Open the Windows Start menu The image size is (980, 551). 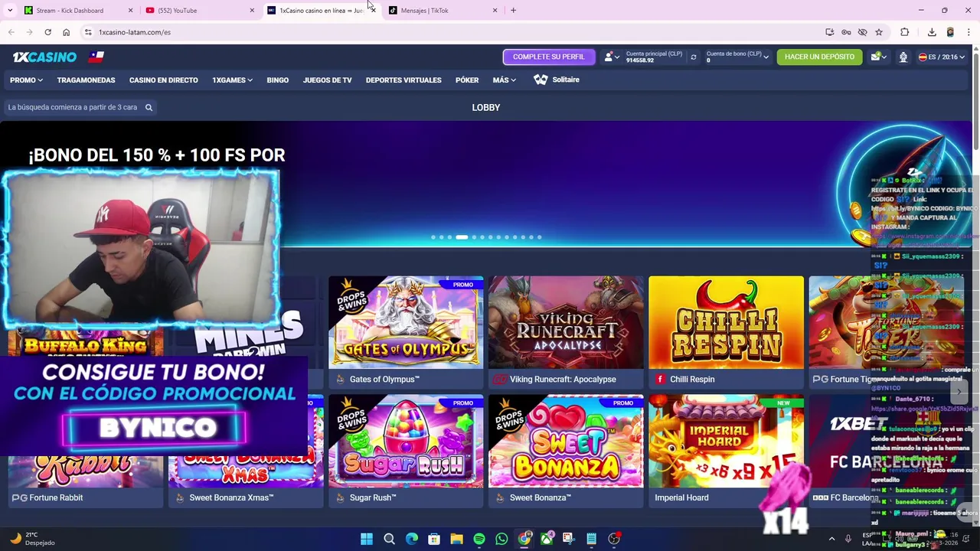(367, 539)
